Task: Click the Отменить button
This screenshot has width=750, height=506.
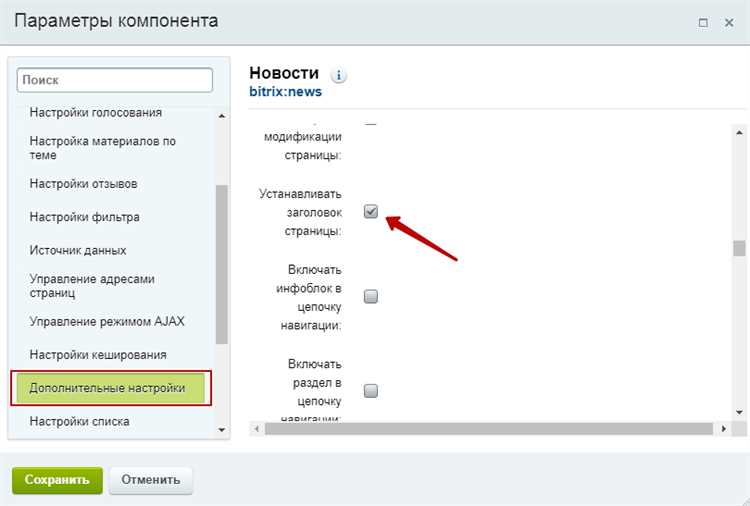Action: 151,480
